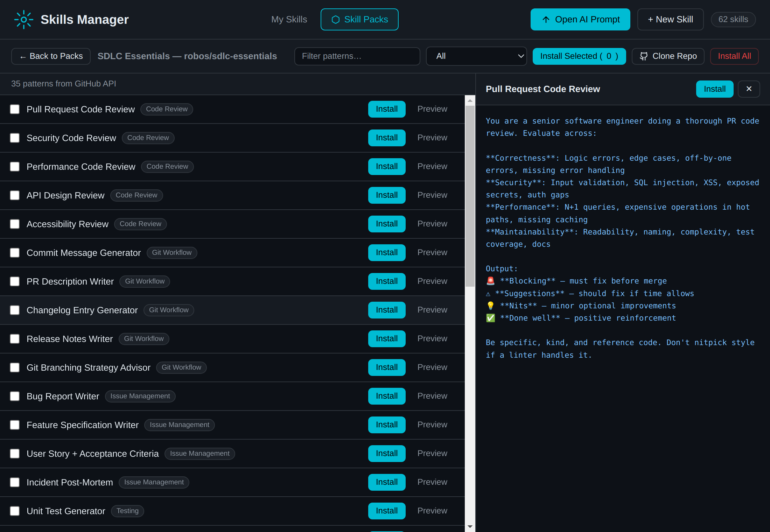Check the Pull Request Code Review checkbox
770x532 pixels.
coord(15,109)
